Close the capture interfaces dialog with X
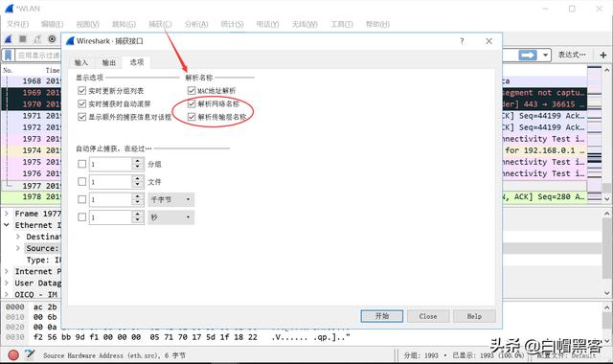The height and width of the screenshot is (364, 613). tap(488, 40)
